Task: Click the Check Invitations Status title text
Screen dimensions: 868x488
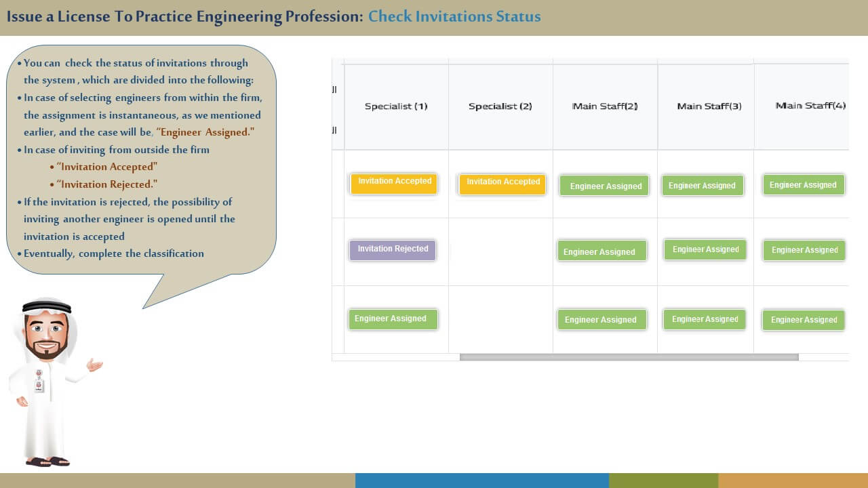Action: tap(454, 17)
